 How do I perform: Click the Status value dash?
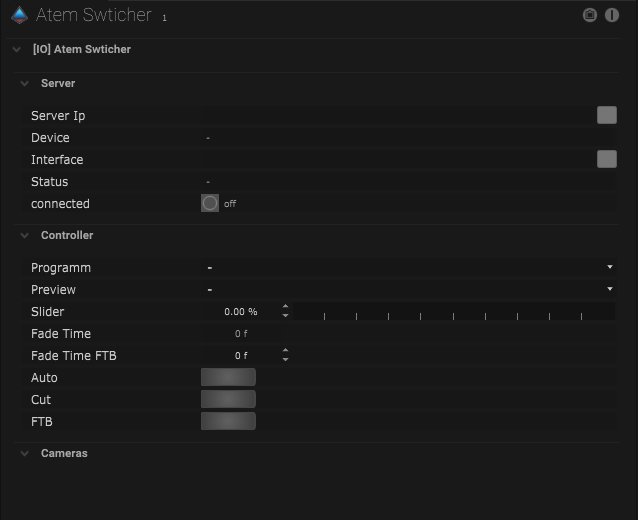(208, 182)
